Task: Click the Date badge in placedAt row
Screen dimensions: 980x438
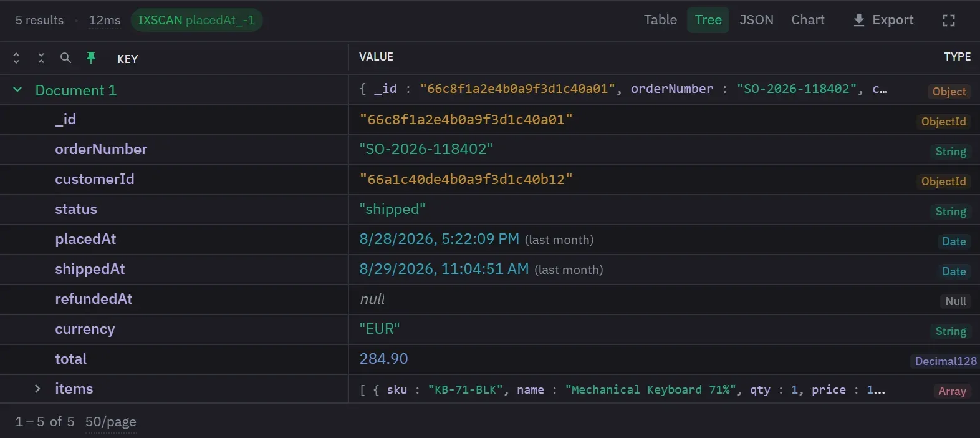Action: (x=954, y=241)
